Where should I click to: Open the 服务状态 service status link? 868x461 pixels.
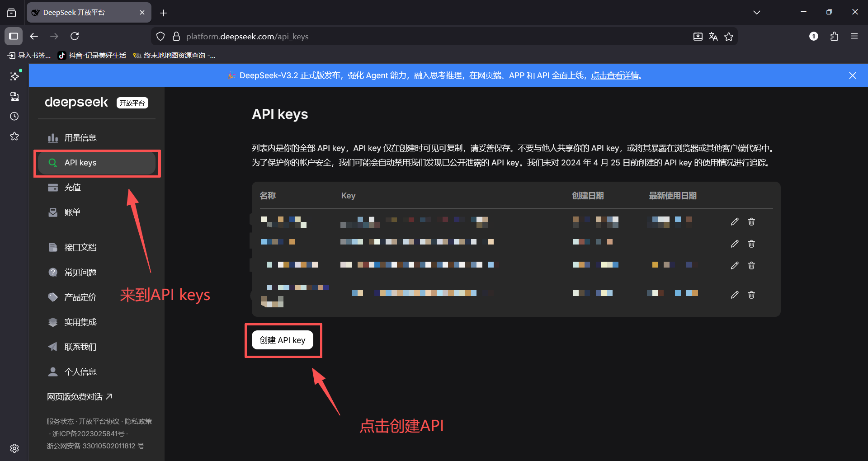click(60, 422)
